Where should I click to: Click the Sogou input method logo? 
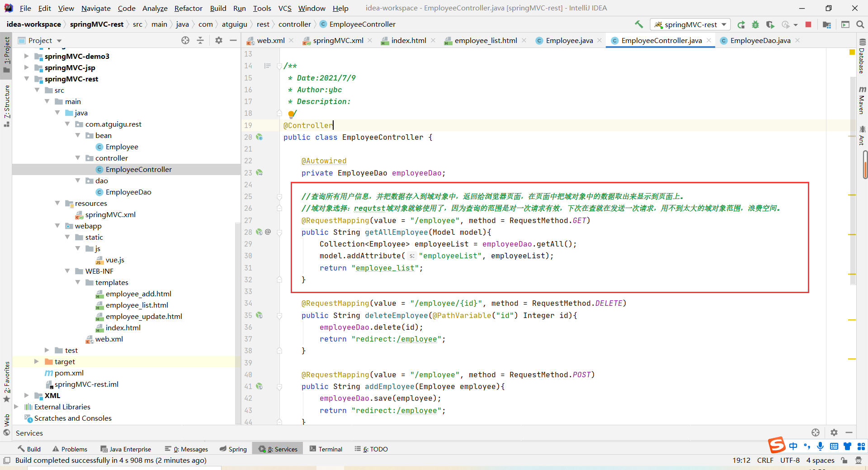click(777, 446)
